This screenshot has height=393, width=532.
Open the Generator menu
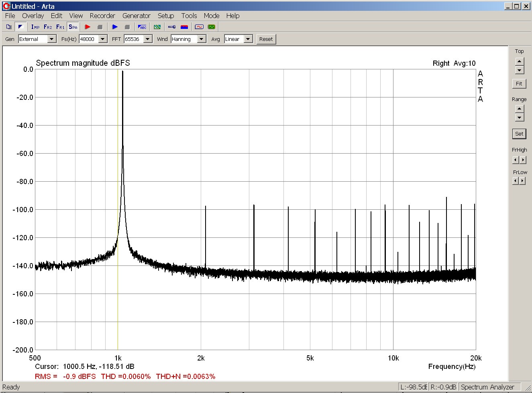pyautogui.click(x=137, y=16)
